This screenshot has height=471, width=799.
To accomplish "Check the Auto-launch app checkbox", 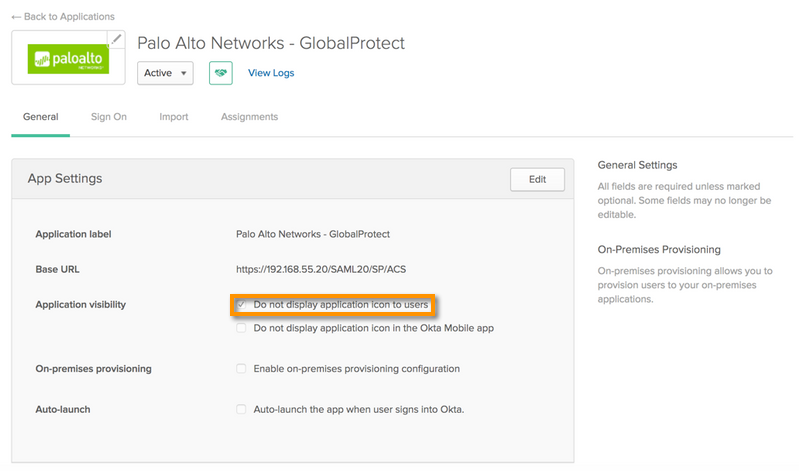I will click(x=241, y=409).
